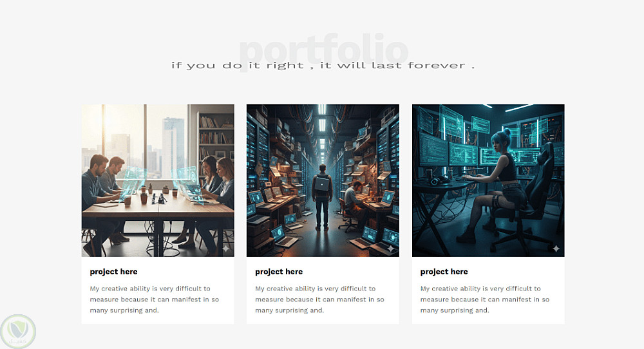Click the faded "portfolio" heading

pyautogui.click(x=324, y=51)
